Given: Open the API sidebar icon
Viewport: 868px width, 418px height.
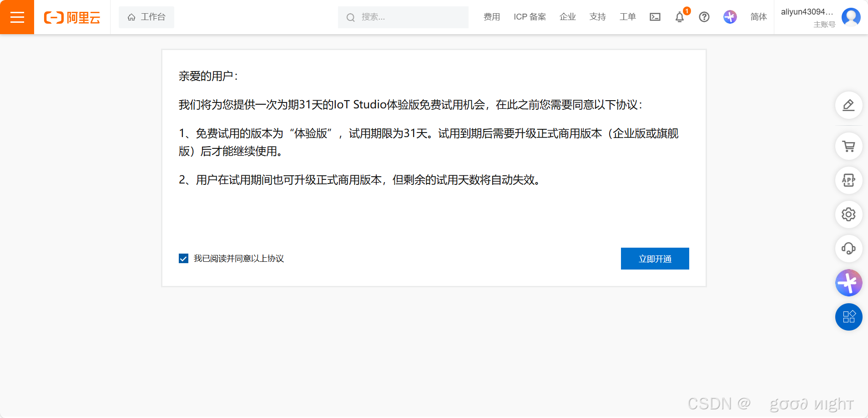Looking at the screenshot, I should coord(849,180).
